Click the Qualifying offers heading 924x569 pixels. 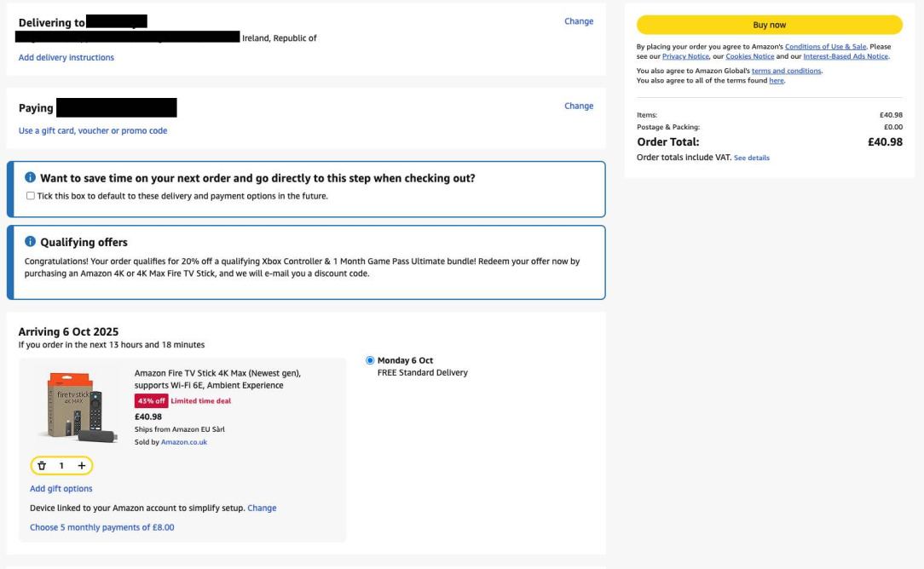[84, 242]
